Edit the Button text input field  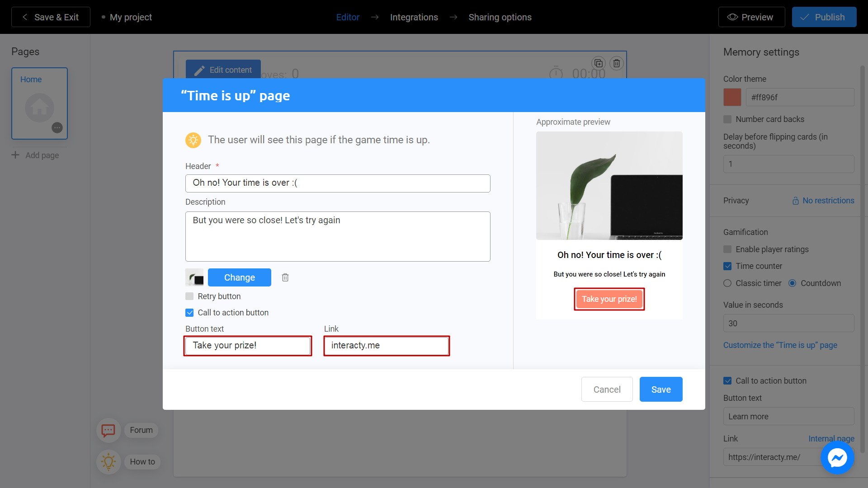[x=248, y=345]
